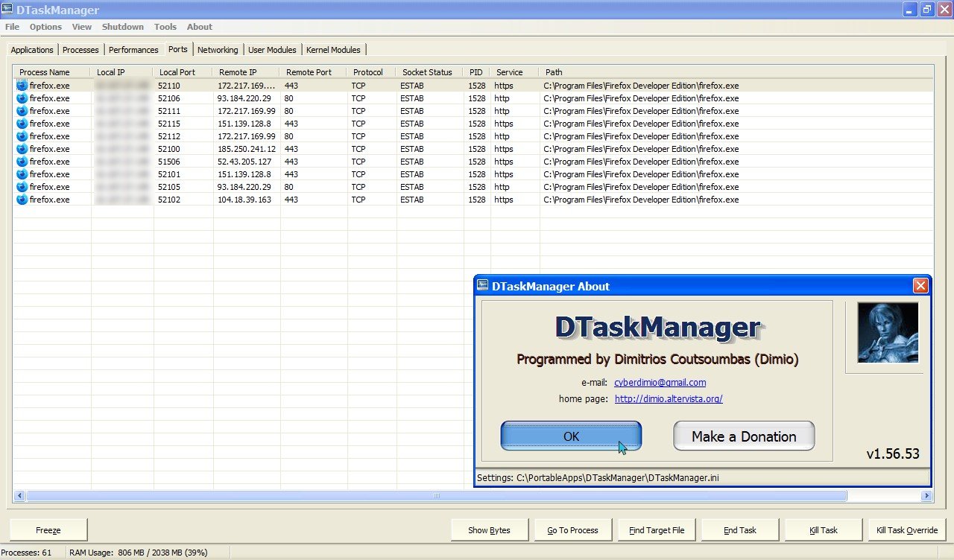Switch to the User Modules tab
Image resolution: width=954 pixels, height=560 pixels.
tap(272, 50)
